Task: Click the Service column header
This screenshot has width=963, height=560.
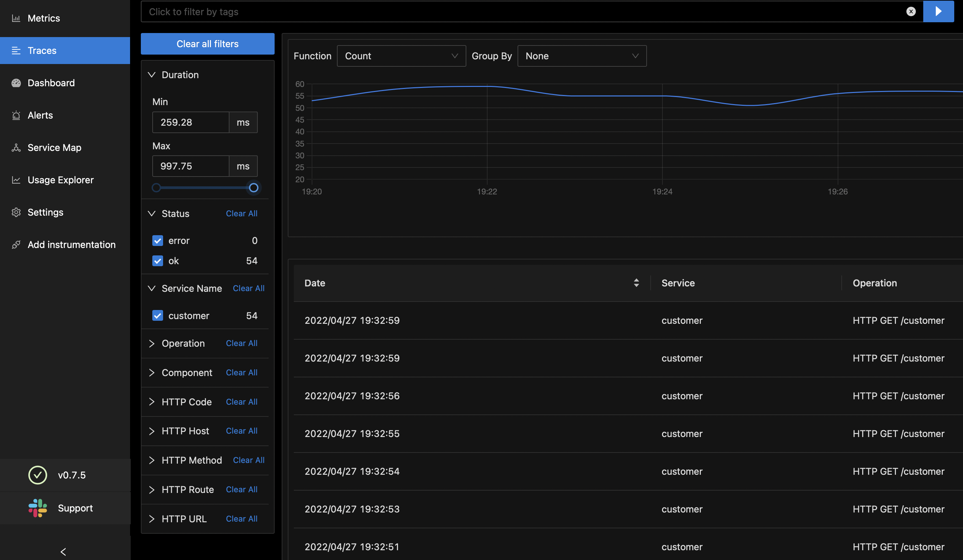Action: click(678, 283)
